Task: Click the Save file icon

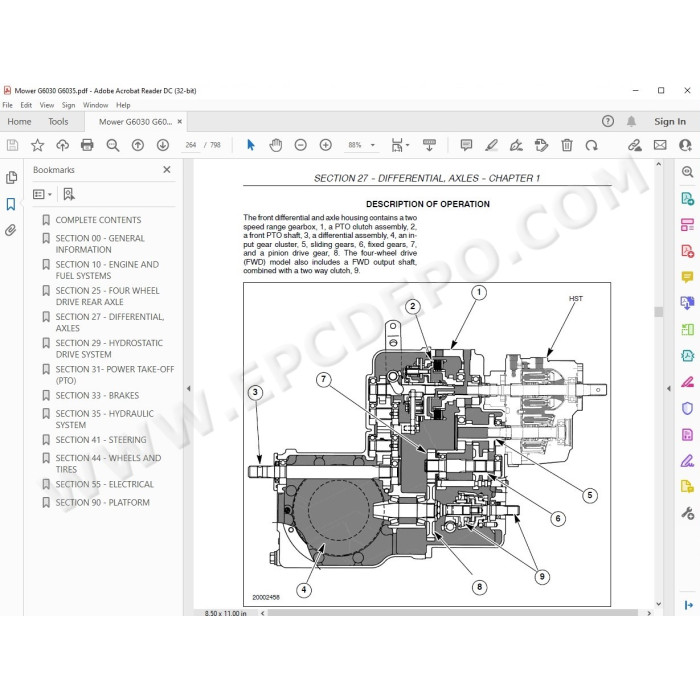Action: point(12,145)
